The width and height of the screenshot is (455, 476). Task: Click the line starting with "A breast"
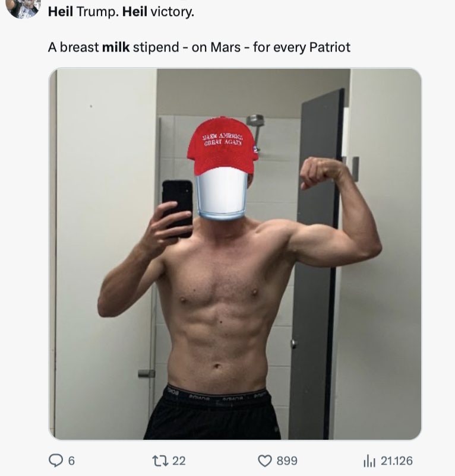(x=199, y=47)
